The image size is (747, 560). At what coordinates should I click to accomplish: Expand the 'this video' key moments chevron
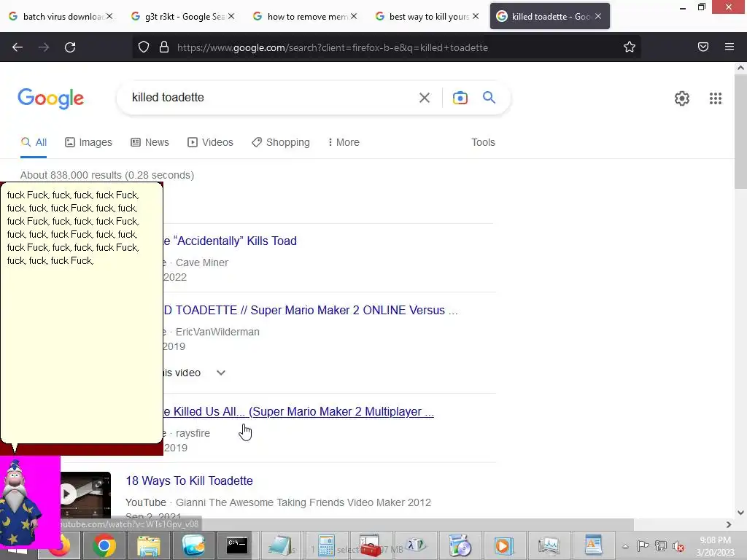pos(220,373)
